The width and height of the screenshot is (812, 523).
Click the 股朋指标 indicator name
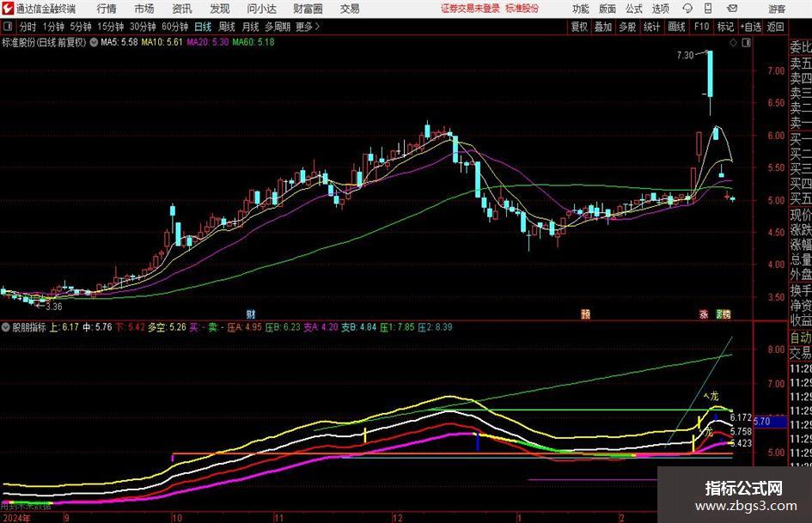29,327
